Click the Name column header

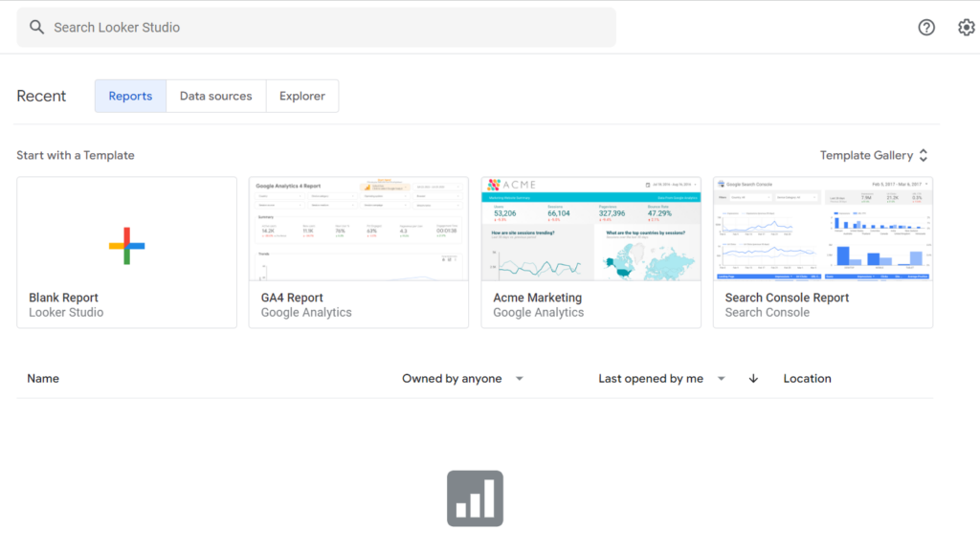[43, 379]
